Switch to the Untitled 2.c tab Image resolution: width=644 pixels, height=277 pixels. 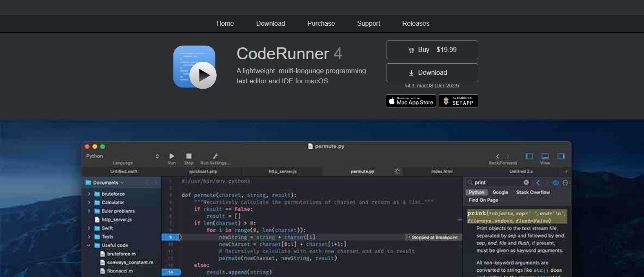click(x=521, y=172)
